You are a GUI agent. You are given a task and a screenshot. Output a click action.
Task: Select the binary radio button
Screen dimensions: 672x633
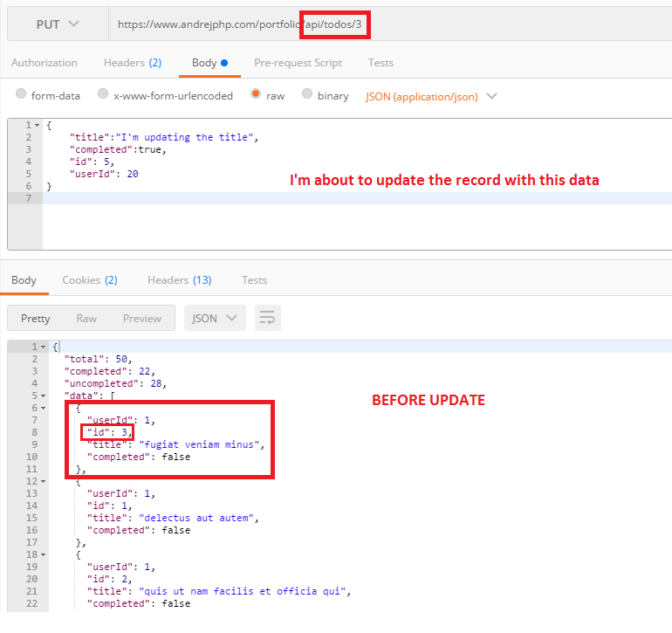tap(307, 93)
